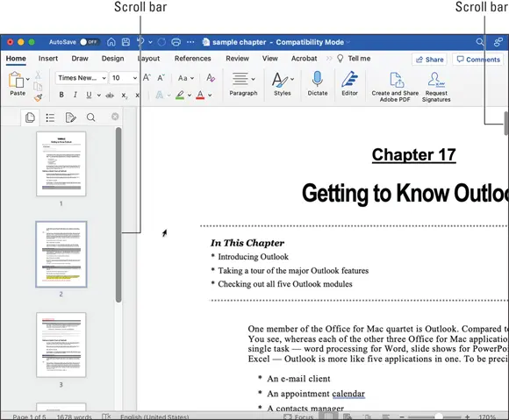
Task: Open the Styles gallery icon
Action: [x=280, y=80]
